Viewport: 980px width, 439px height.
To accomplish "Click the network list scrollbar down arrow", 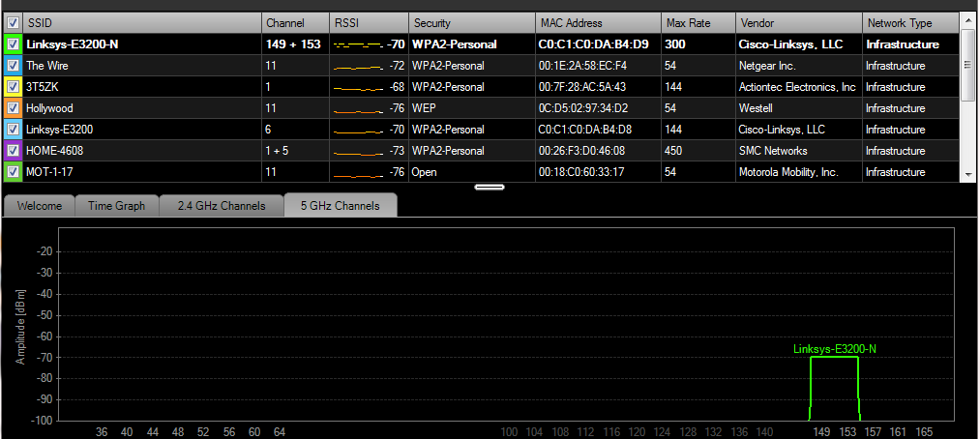I will pyautogui.click(x=968, y=174).
